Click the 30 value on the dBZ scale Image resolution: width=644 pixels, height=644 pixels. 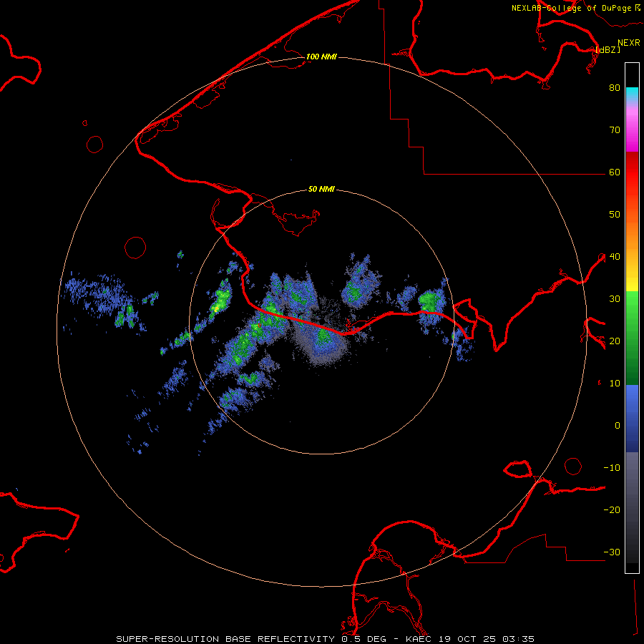(615, 299)
